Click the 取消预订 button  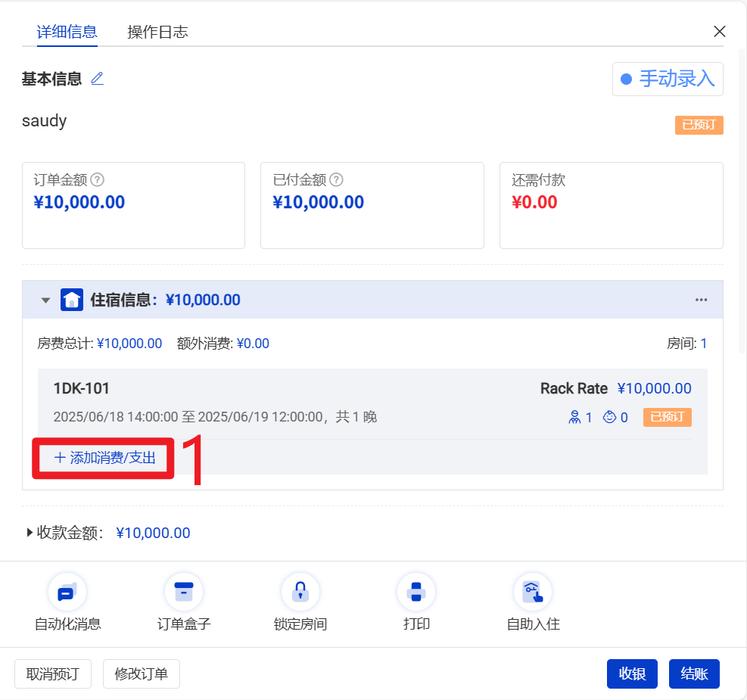53,674
